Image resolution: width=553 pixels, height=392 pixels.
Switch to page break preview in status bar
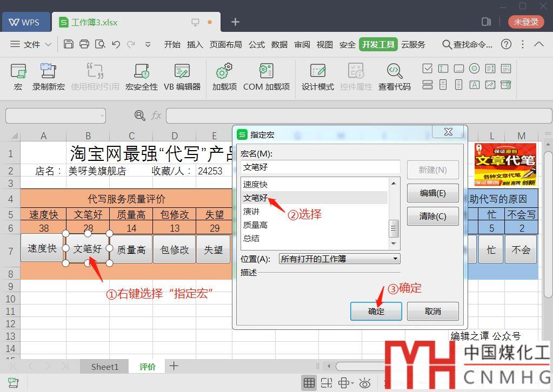pyautogui.click(x=327, y=382)
